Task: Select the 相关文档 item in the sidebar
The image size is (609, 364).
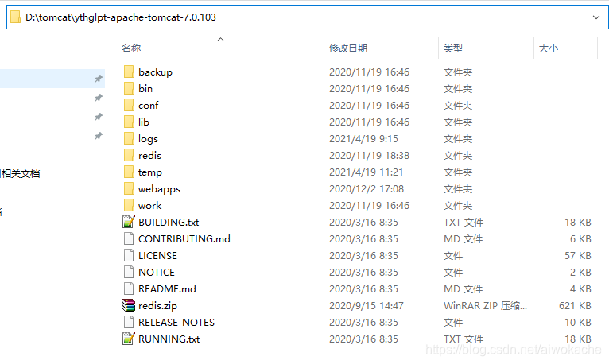Action: coord(20,173)
